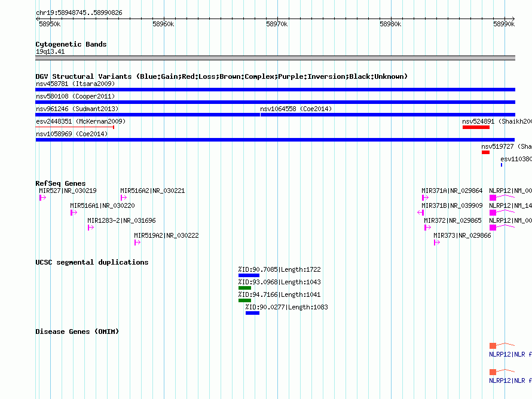Click the gray 19q13.41 cytogenetic band
532x399 pixels.
click(275, 58)
